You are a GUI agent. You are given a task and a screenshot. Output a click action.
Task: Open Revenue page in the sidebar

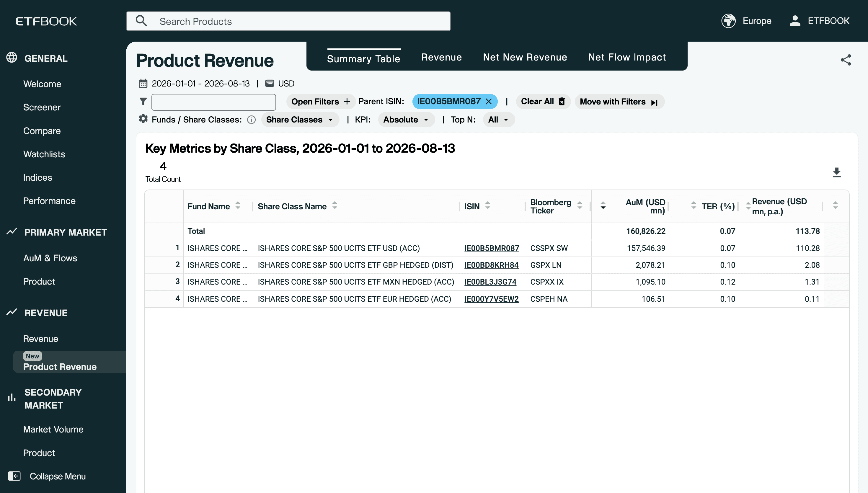point(41,339)
